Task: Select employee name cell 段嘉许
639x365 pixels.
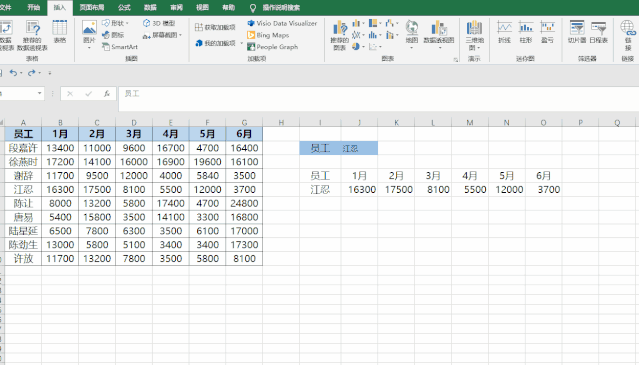Action: (x=23, y=148)
